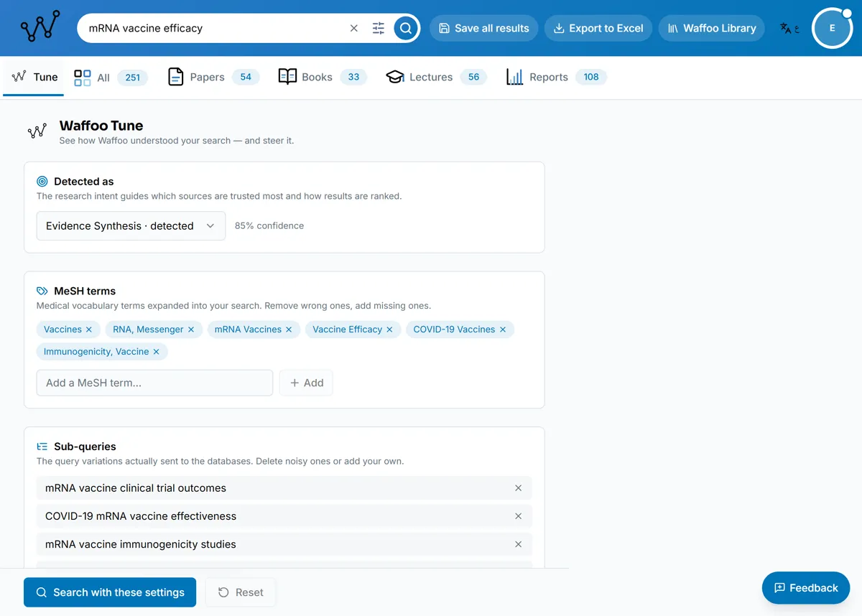Remove mRNA Vaccines MeSH chip

[x=289, y=330]
